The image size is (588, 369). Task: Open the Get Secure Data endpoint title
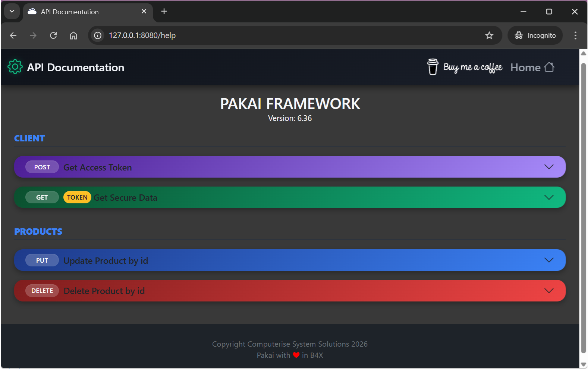pyautogui.click(x=125, y=198)
